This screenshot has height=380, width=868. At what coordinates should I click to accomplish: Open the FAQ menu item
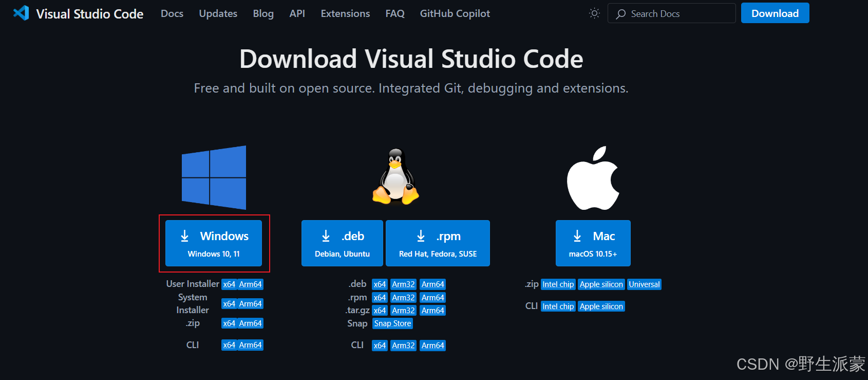pyautogui.click(x=395, y=13)
